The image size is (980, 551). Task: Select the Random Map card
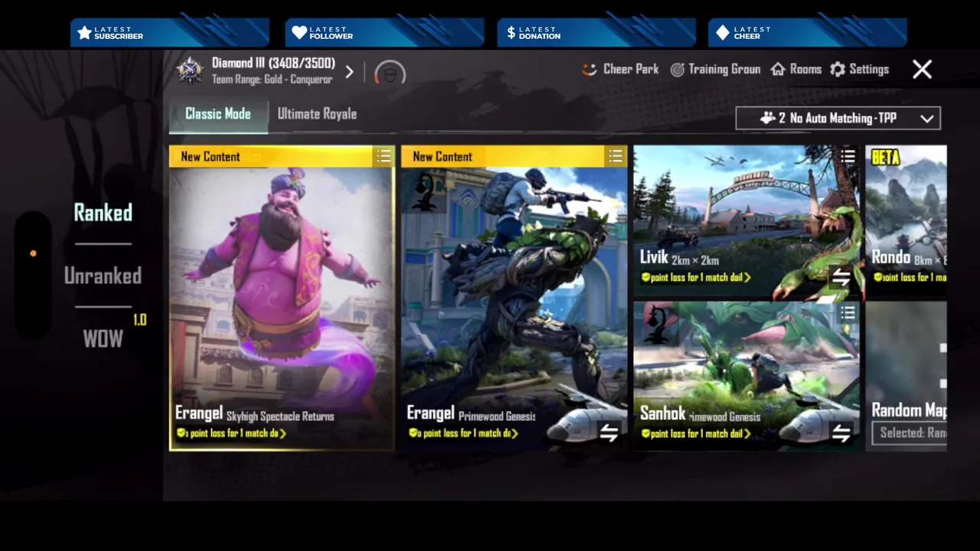pyautogui.click(x=906, y=376)
